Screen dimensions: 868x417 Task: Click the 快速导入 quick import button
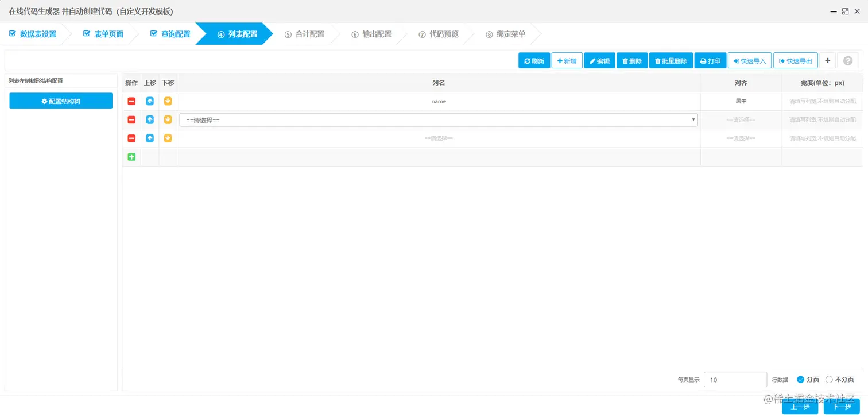[x=750, y=60]
